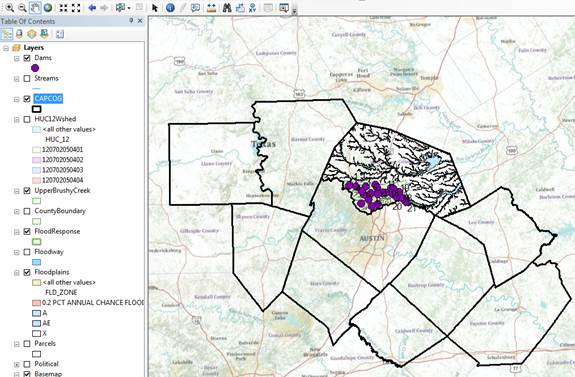Select the CAPCOG layer name
The height and width of the screenshot is (377, 575).
point(48,99)
